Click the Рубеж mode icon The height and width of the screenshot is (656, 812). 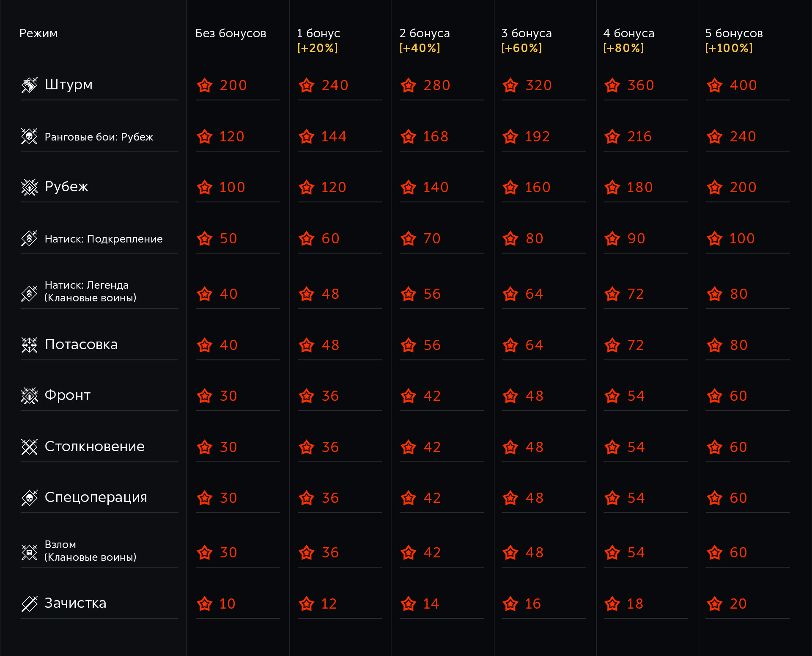coord(29,187)
